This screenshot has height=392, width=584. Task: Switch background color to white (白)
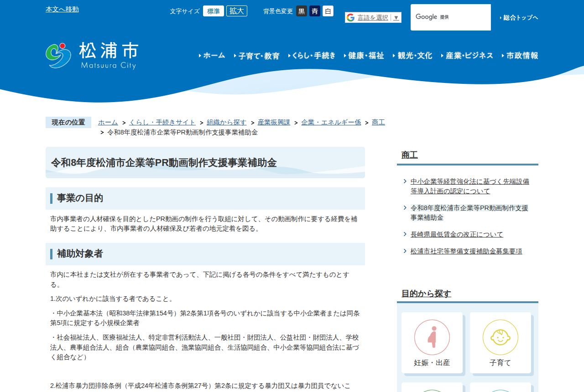tap(328, 11)
